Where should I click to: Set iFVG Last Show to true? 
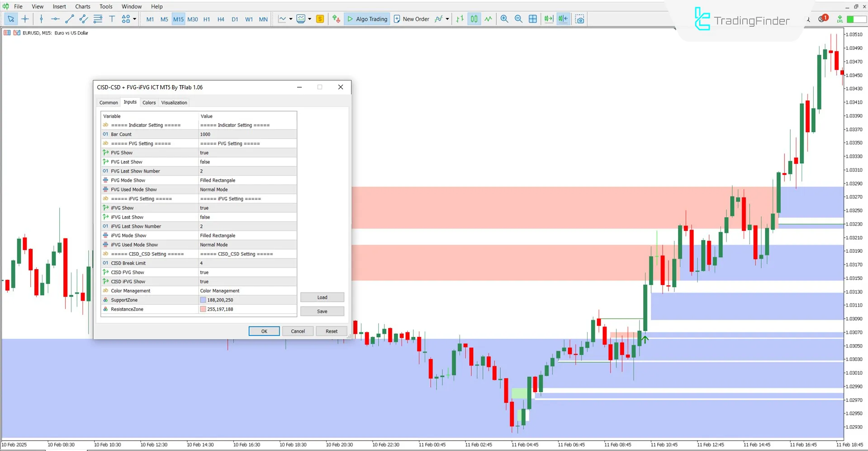click(x=247, y=217)
